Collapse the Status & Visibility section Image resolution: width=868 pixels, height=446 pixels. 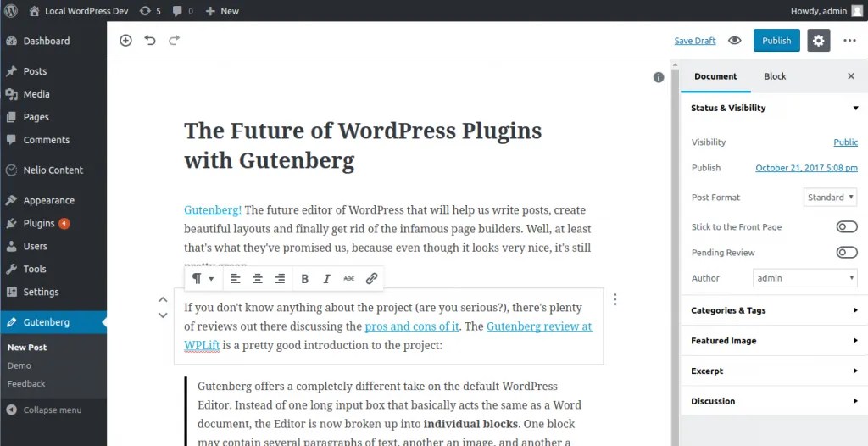coord(775,108)
